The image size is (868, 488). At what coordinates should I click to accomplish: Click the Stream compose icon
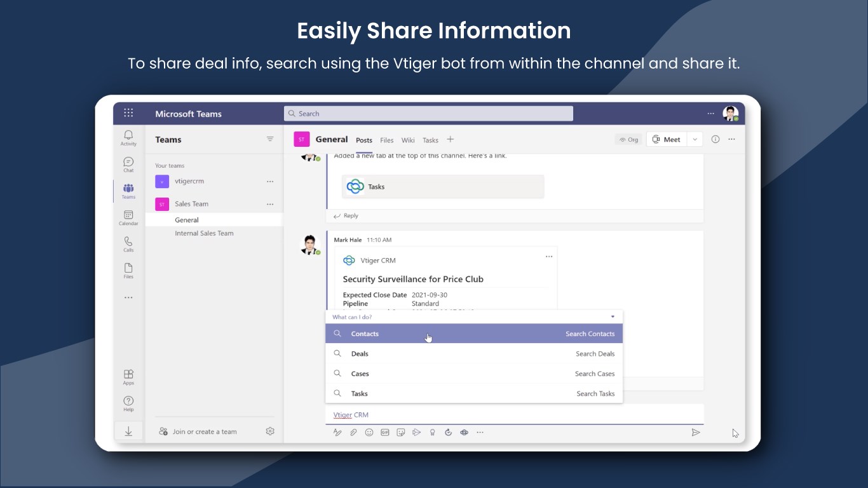[x=416, y=432]
